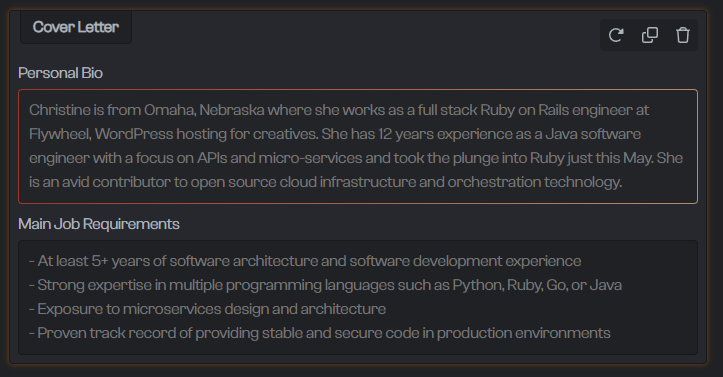Delete the Cover Letter card via trash icon
This screenshot has height=377, width=723.
[x=683, y=35]
